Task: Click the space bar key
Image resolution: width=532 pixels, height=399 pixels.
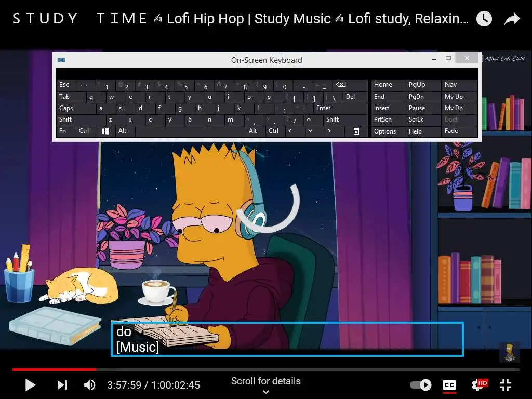Action: (190, 131)
